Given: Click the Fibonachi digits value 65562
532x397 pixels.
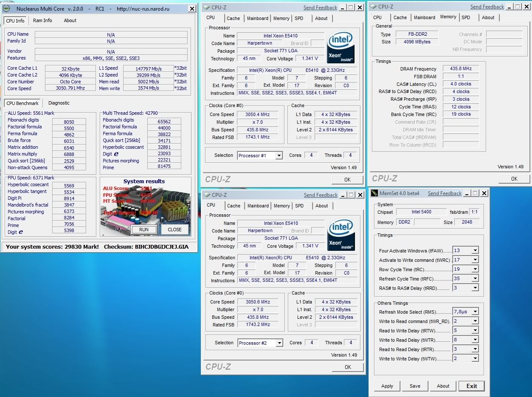Looking at the screenshot, I should pyautogui.click(x=164, y=121).
